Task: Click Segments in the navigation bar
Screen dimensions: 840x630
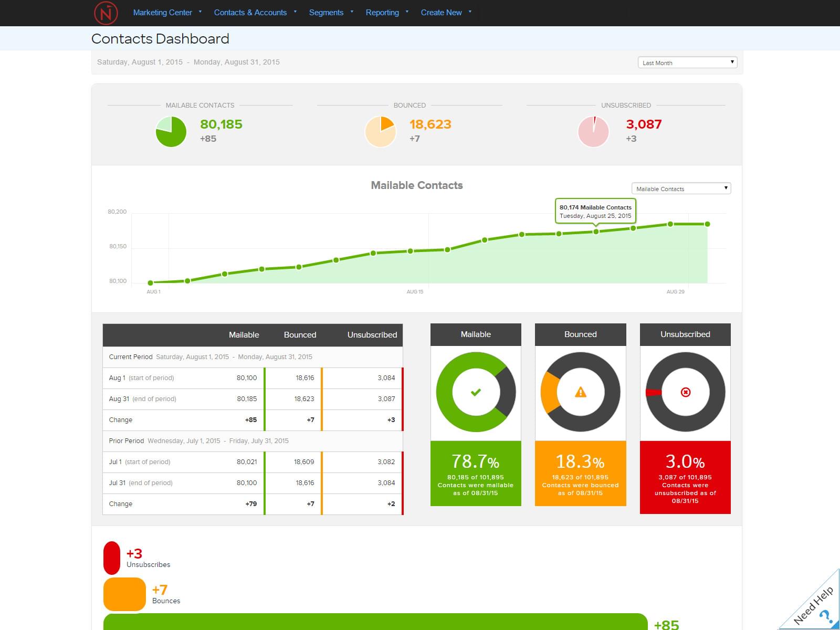Action: [326, 12]
